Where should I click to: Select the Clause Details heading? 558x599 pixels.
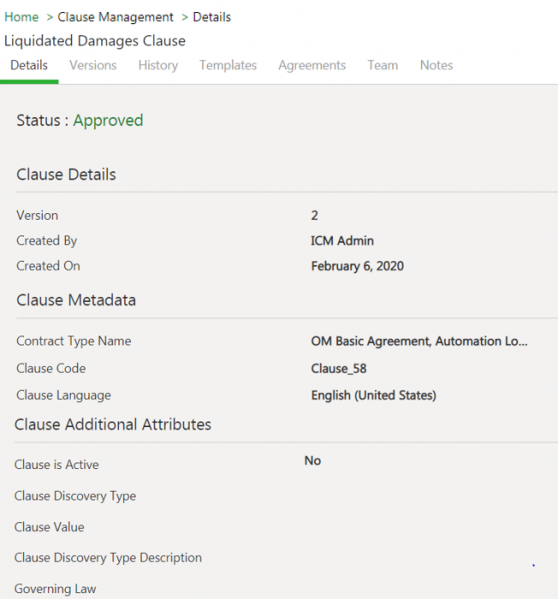pos(66,175)
